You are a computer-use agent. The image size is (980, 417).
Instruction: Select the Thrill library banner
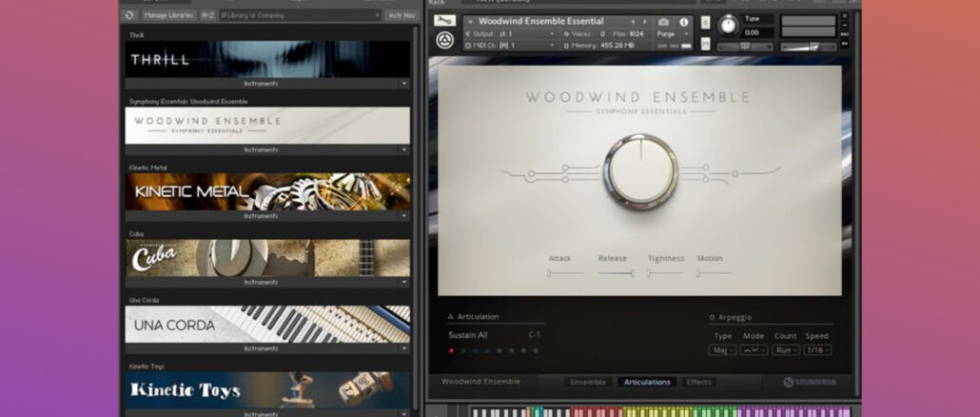[267, 59]
